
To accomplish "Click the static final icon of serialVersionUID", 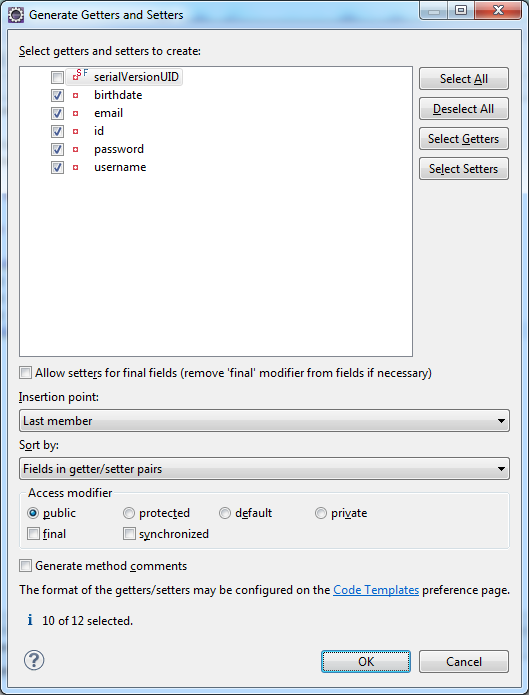I will click(80, 74).
